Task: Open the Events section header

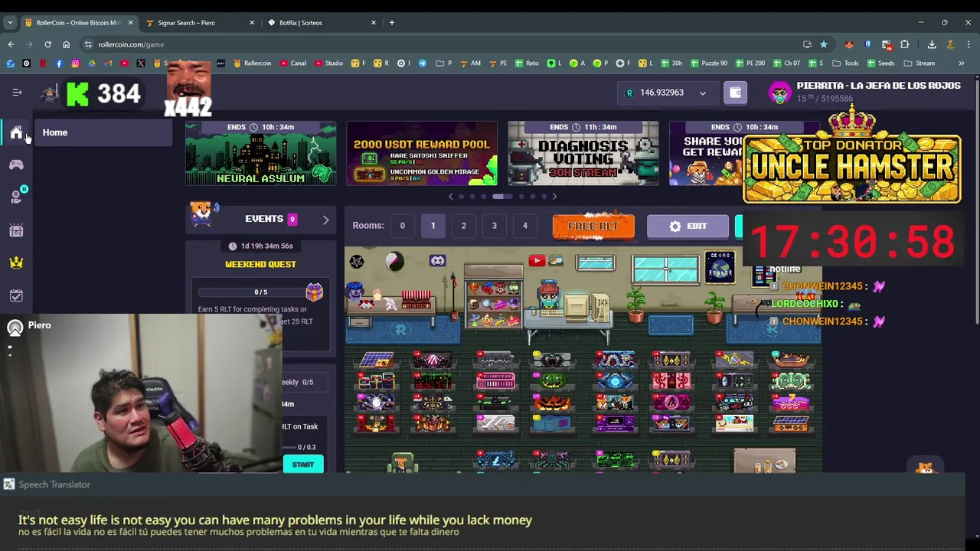Action: click(x=260, y=219)
